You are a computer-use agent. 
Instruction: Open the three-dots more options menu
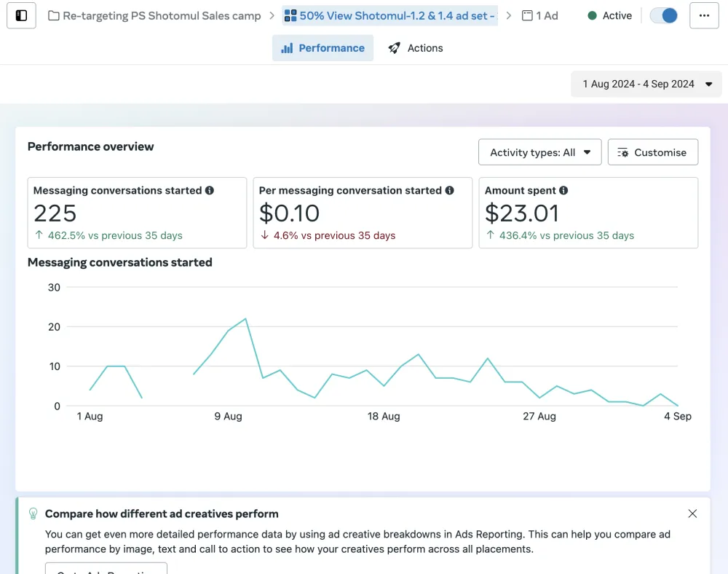tap(703, 15)
